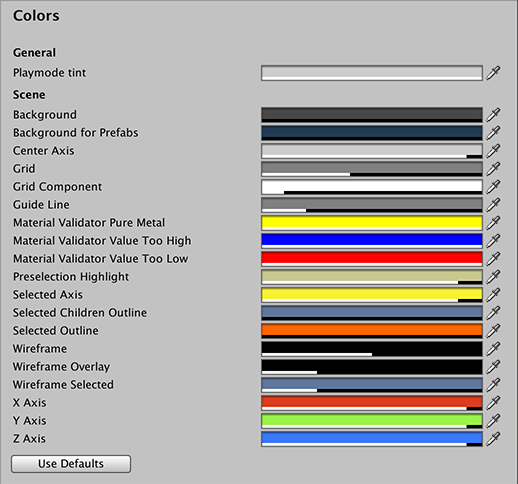Reset colors with Use Defaults button
This screenshot has height=484, width=518.
click(x=71, y=464)
